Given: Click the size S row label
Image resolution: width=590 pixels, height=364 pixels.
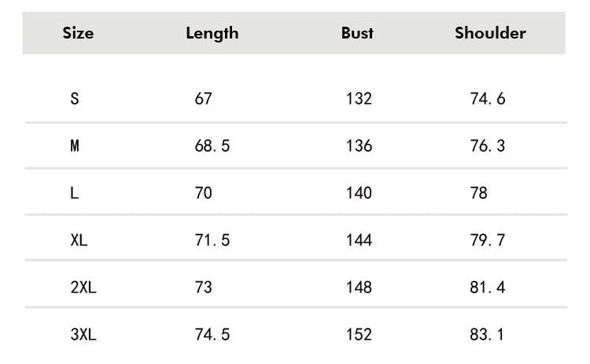Looking at the screenshot, I should tap(75, 99).
